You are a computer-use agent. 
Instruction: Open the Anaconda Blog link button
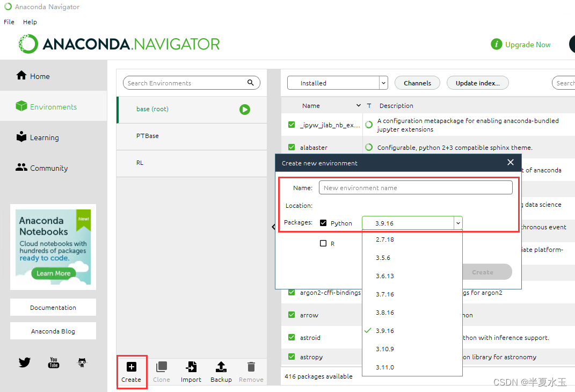53,331
